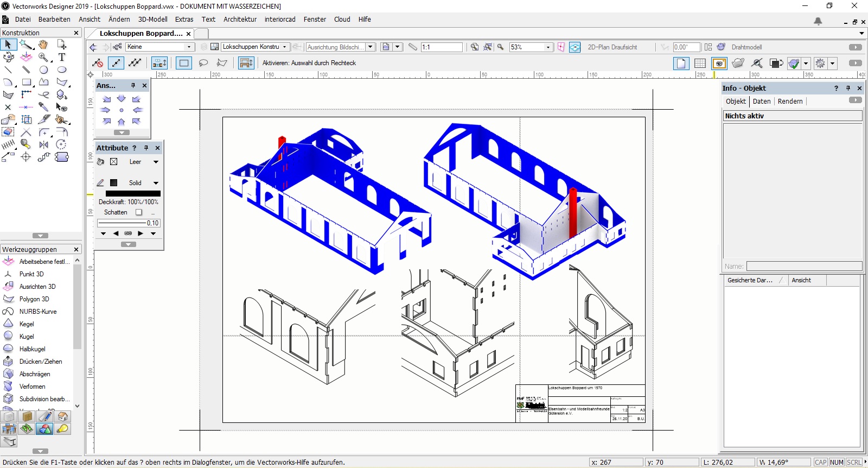Open the 3D-Modell menu

point(152,20)
